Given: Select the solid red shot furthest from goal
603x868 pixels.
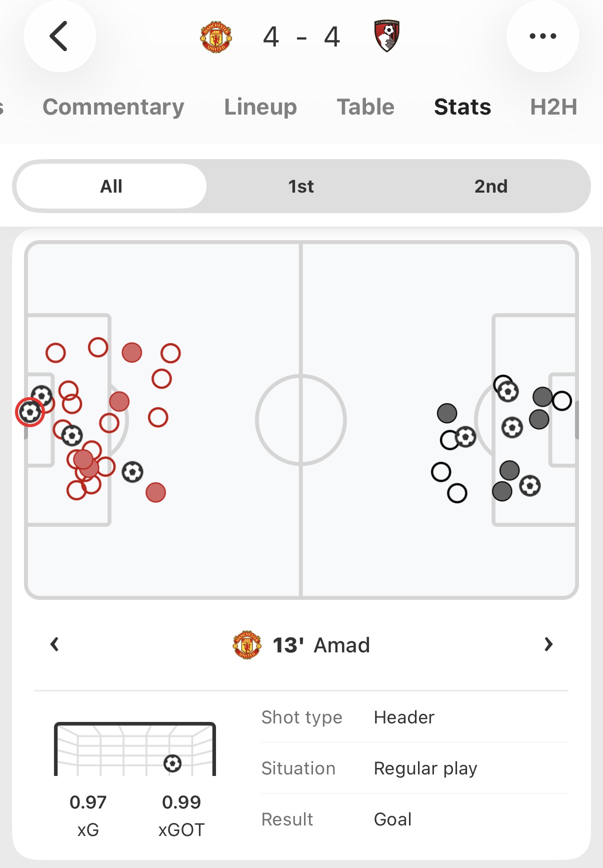Looking at the screenshot, I should coord(155,492).
